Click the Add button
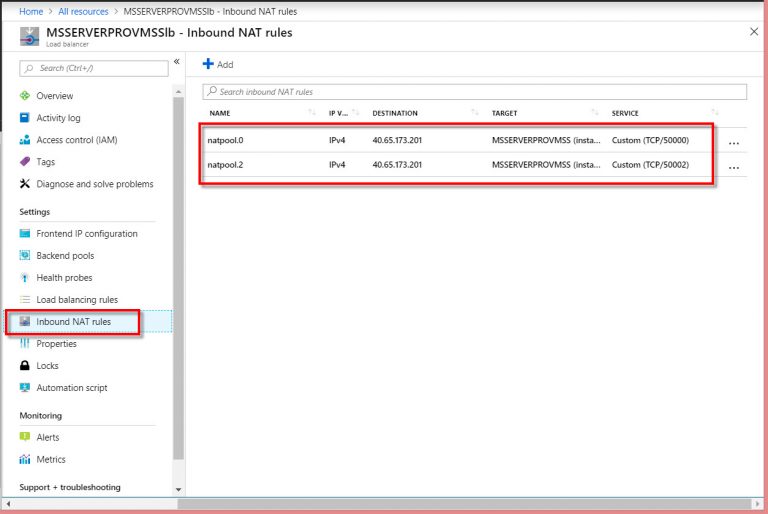This screenshot has width=768, height=514. 218,64
